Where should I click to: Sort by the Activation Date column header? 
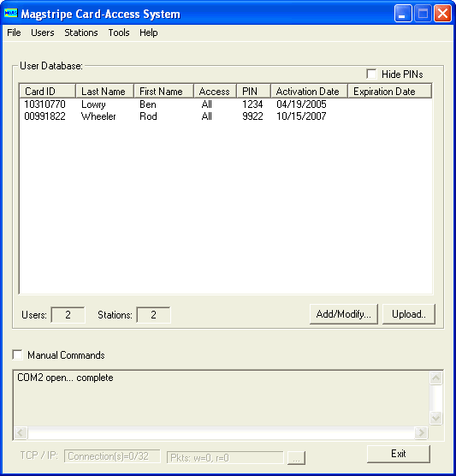click(x=309, y=91)
